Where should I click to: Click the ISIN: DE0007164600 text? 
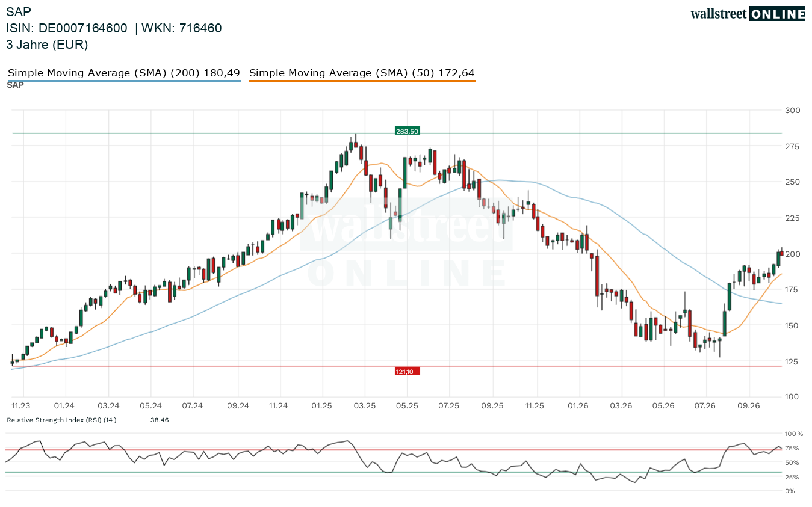[67, 28]
